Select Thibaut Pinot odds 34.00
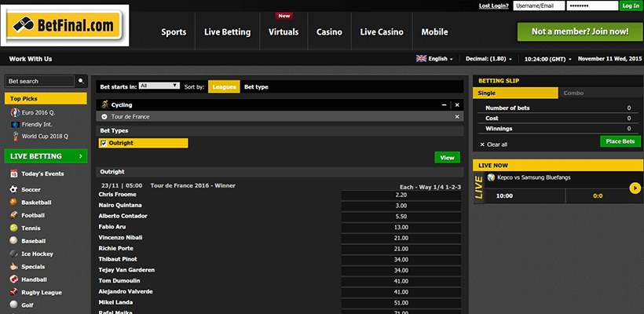 pyautogui.click(x=401, y=259)
